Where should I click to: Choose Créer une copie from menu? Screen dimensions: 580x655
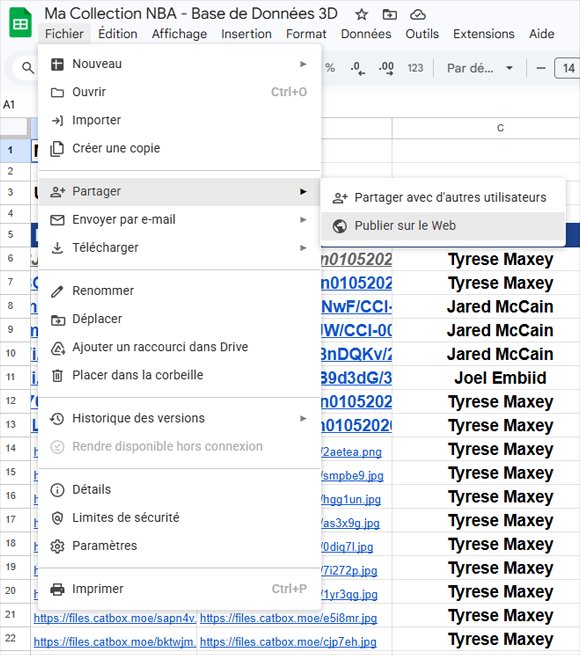pyautogui.click(x=179, y=148)
